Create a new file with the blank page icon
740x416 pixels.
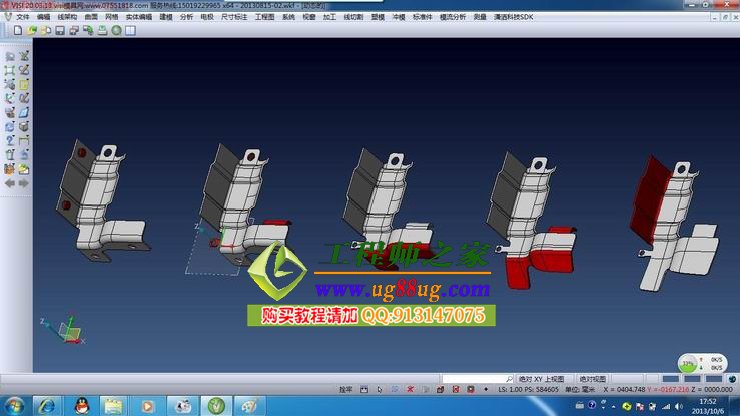[17, 30]
